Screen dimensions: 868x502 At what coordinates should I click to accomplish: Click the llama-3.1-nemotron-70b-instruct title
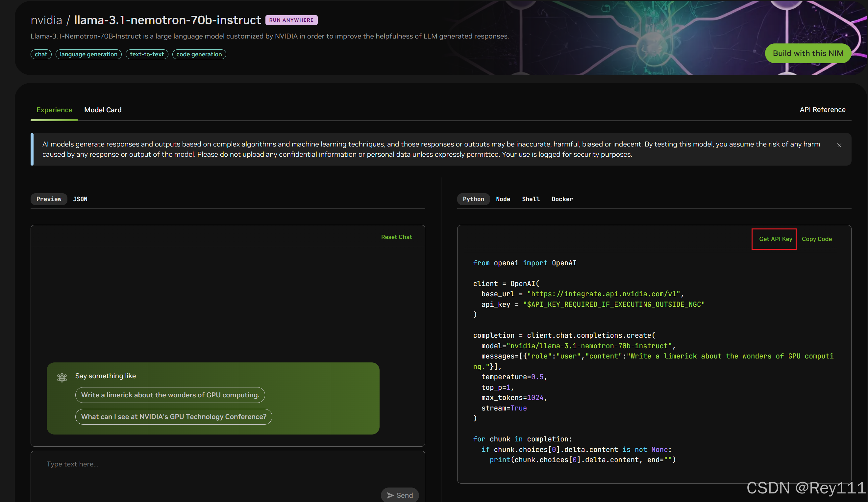pos(167,20)
